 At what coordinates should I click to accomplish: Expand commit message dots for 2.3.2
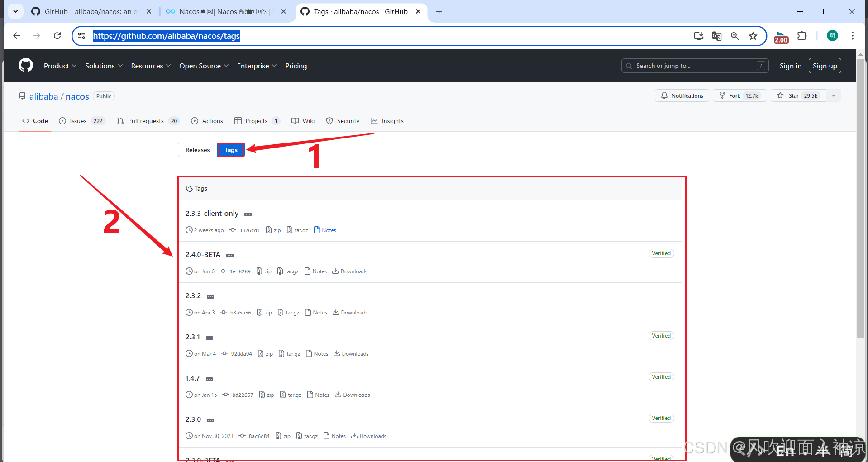210,296
